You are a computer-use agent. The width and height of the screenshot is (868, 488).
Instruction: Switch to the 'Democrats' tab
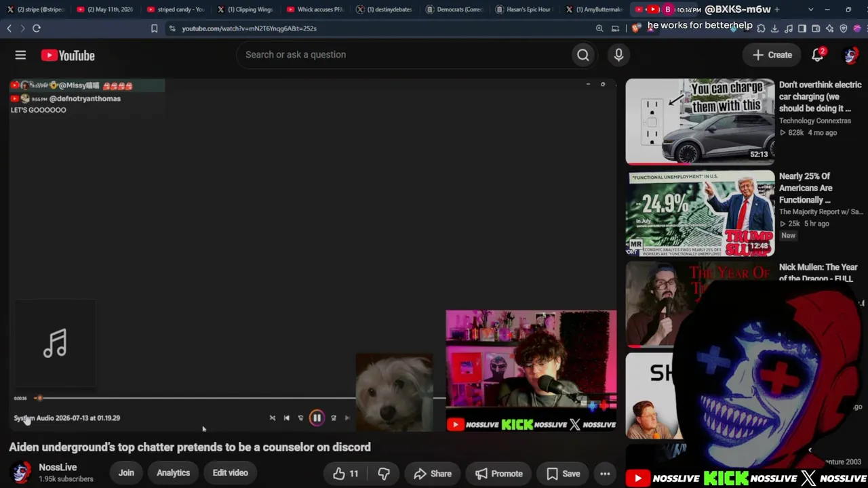455,9
